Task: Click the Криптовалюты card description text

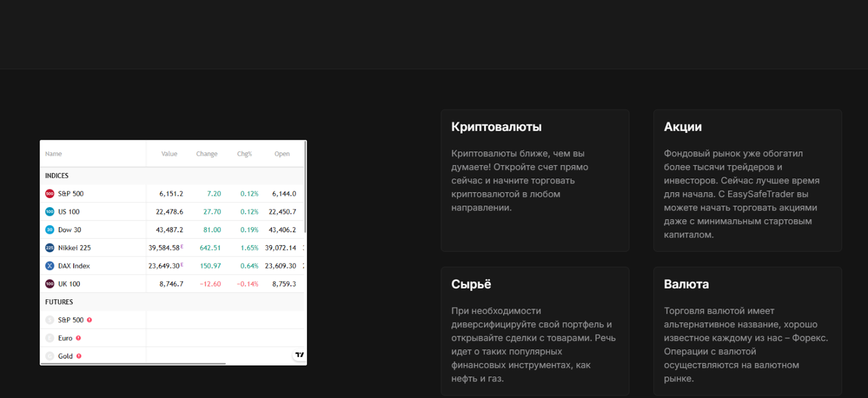Action: 520,181
